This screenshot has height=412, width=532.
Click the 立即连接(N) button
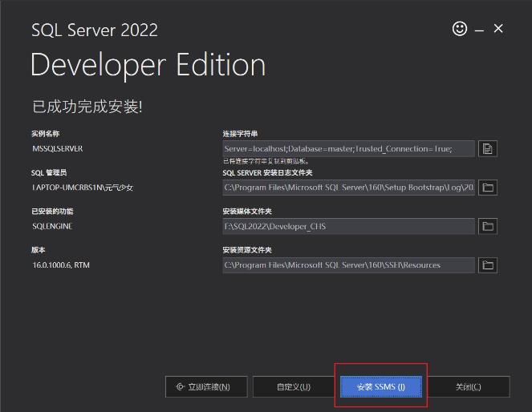point(206,386)
